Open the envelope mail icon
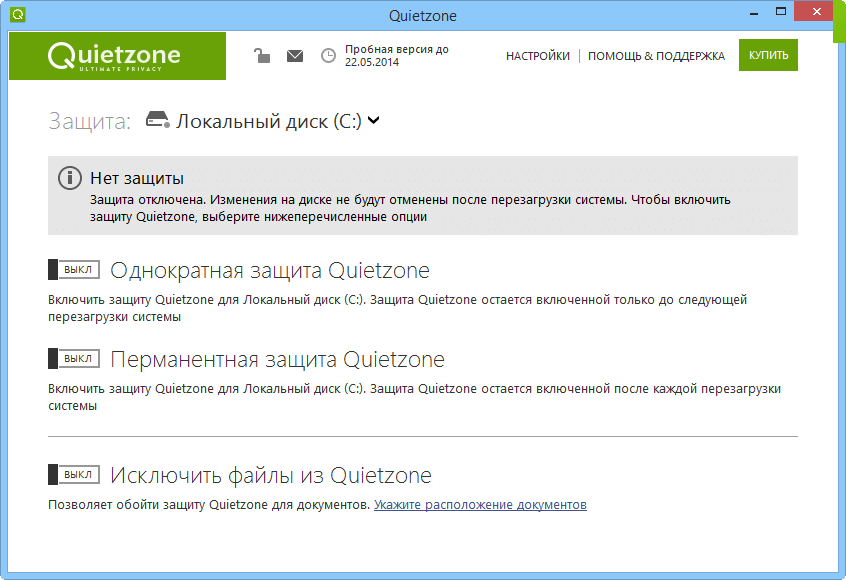This screenshot has height=580, width=846. pos(295,56)
